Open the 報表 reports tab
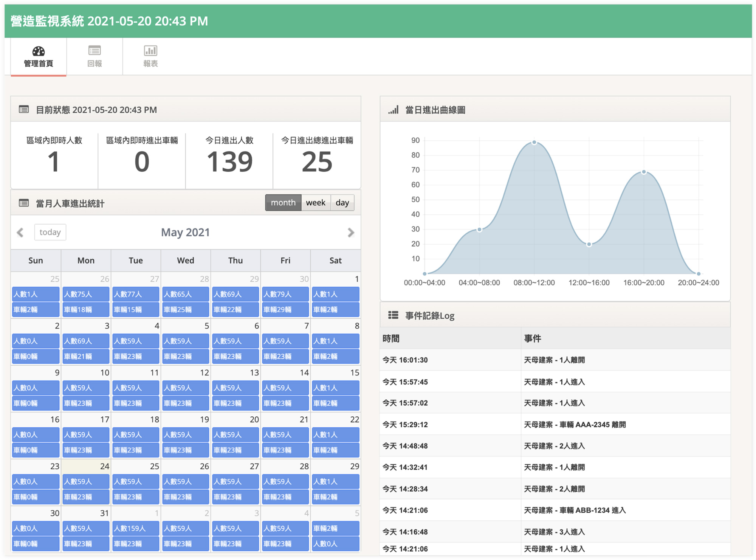Screen dimensions: 756x560 coord(150,57)
